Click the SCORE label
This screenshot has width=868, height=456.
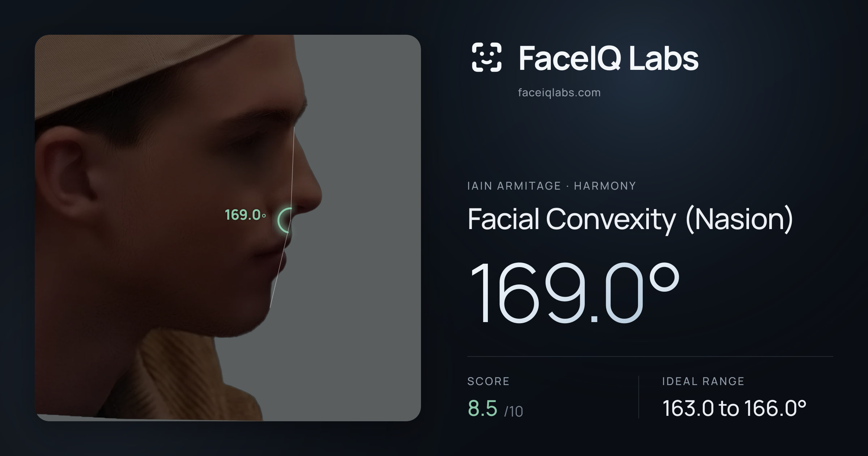click(488, 381)
